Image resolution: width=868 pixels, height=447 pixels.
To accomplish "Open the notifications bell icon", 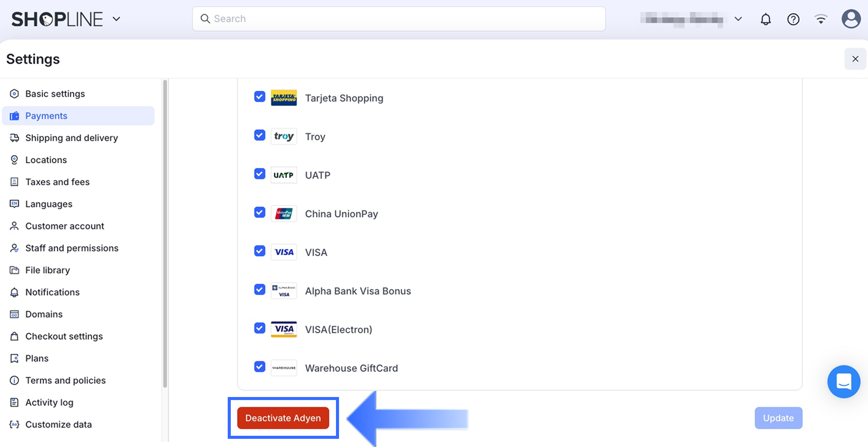I will 765,19.
